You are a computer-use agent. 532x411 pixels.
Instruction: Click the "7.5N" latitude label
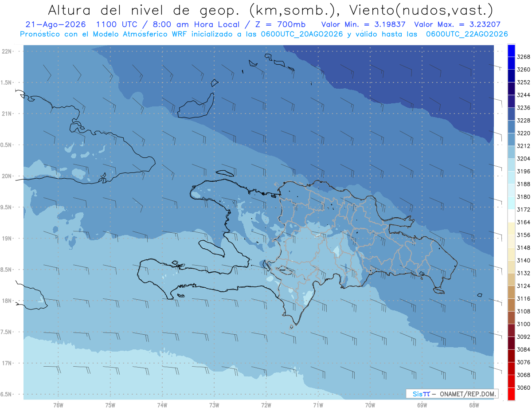7,332
